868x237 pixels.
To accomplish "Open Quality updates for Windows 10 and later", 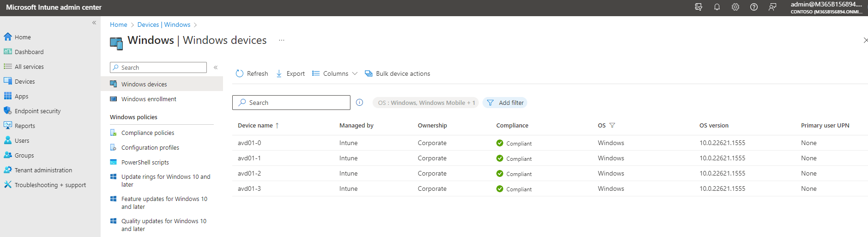I will click(x=163, y=225).
